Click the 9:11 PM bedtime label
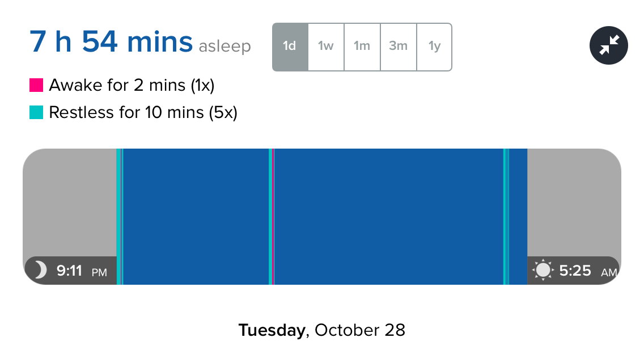Image resolution: width=644 pixels, height=363 pixels. pos(82,271)
